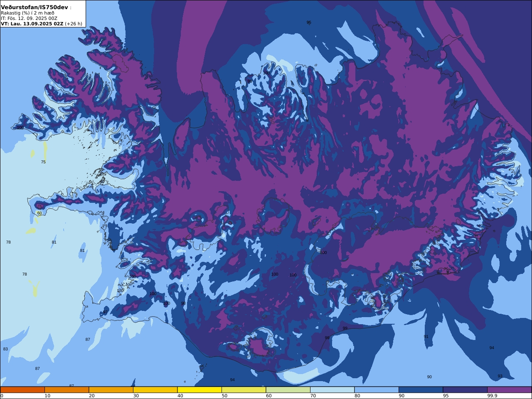Click the legend tick label '40'
Viewport: 532px width, 399px height.
click(180, 396)
